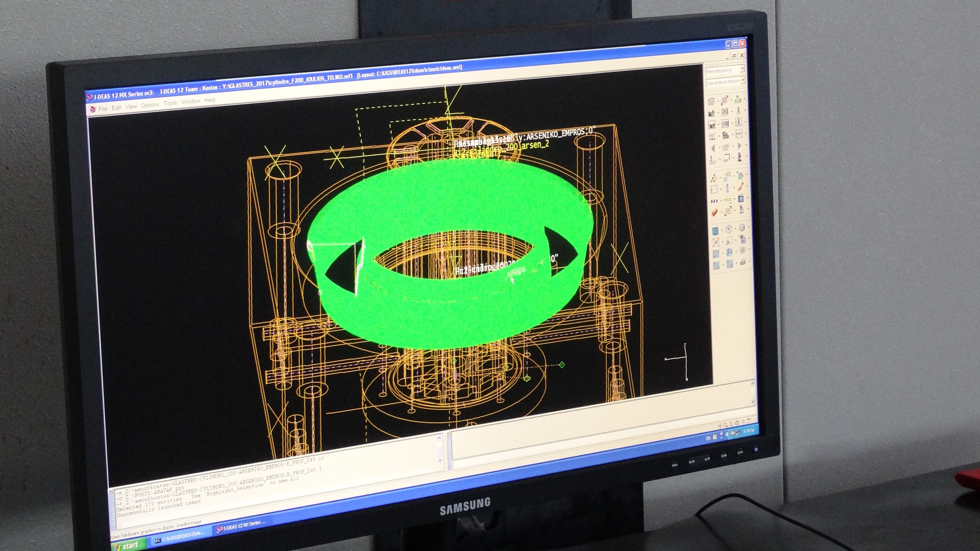Open the Manufacturing application dropdown
This screenshot has height=551, width=980.
tap(742, 69)
